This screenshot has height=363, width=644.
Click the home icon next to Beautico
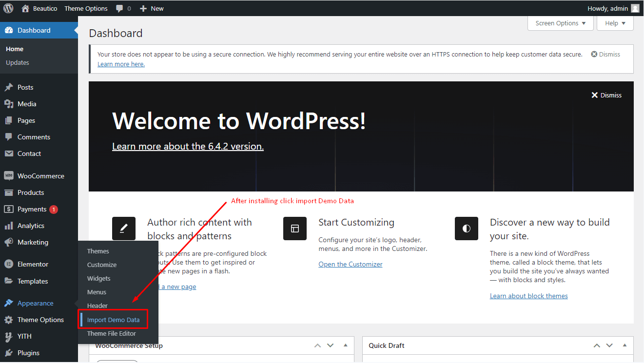(x=25, y=8)
